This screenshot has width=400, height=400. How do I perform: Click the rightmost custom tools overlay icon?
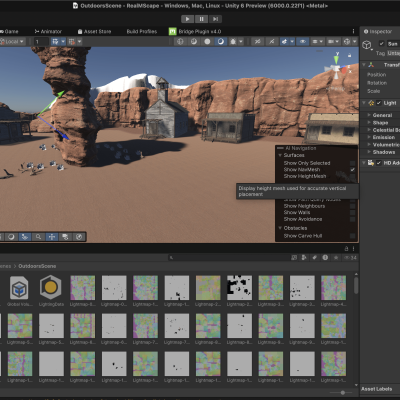click(79, 237)
